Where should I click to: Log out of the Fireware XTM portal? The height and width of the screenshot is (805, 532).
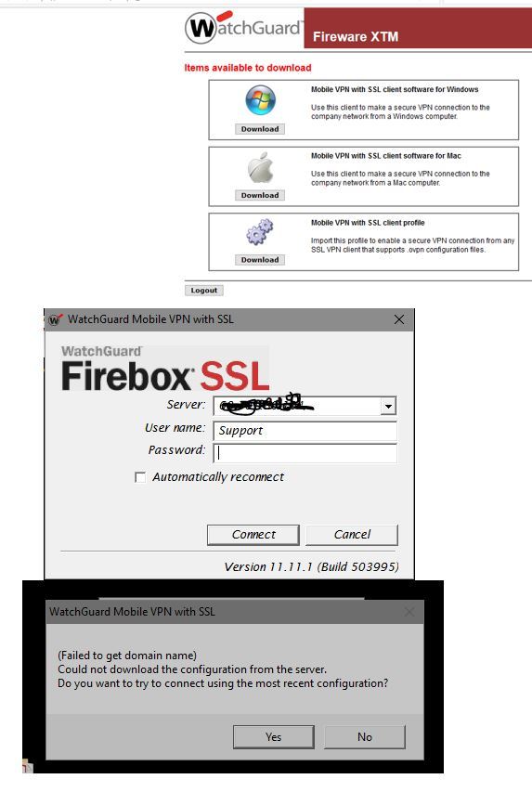coord(204,291)
